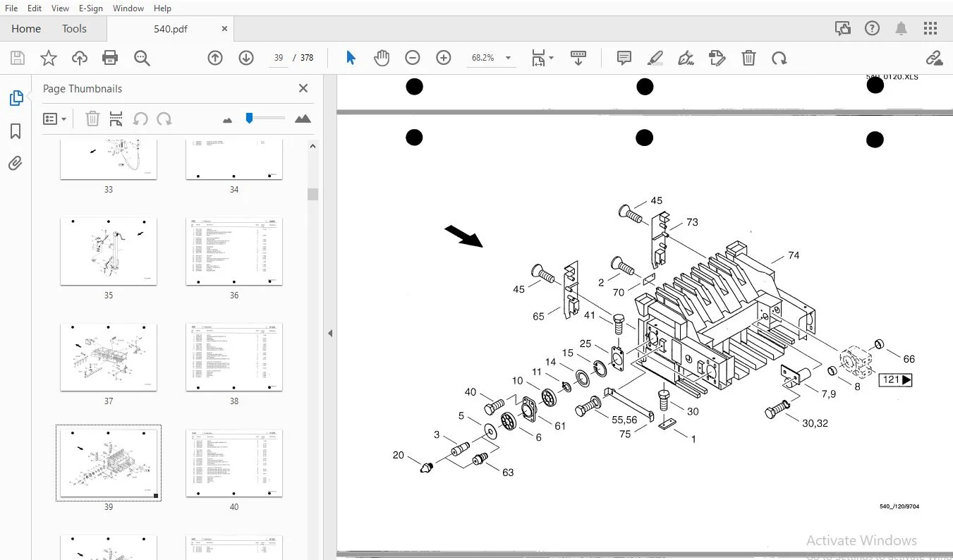Open the sign document pen tool
The width and height of the screenshot is (953, 560).
(x=686, y=58)
